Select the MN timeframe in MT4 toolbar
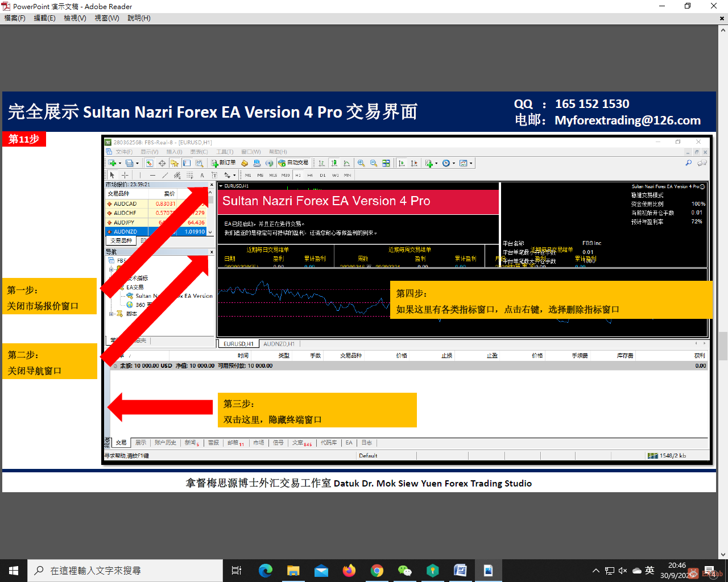Screen dimensions: 728x582 click(x=348, y=175)
